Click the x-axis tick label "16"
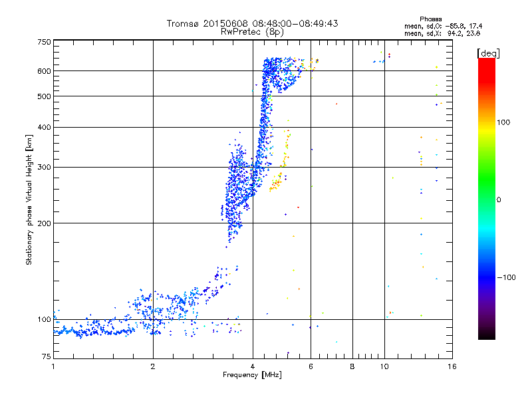 point(452,366)
